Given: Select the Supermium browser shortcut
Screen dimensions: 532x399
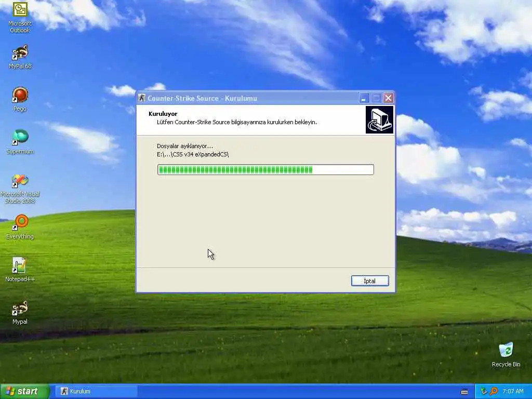Looking at the screenshot, I should tap(20, 142).
